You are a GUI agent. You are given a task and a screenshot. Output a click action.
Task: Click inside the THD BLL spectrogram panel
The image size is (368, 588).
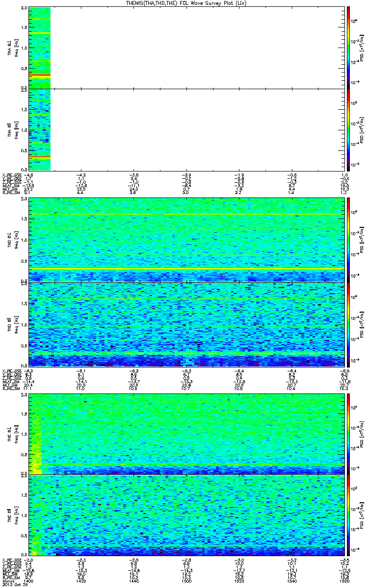point(186,240)
